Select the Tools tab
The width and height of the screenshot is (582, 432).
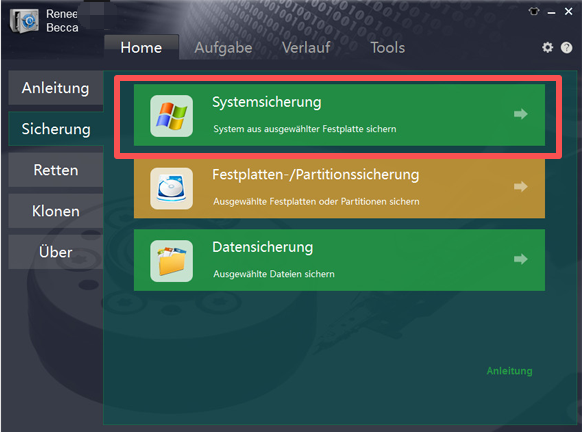(x=388, y=48)
